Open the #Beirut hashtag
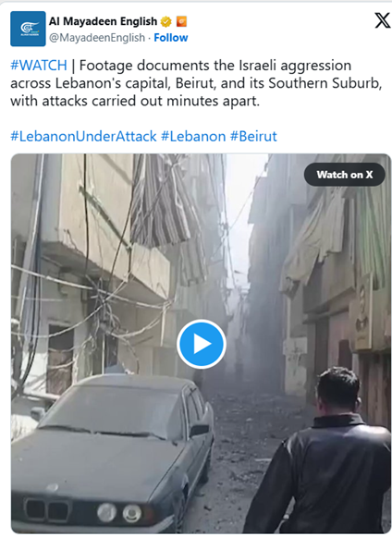The height and width of the screenshot is (536, 392). click(x=253, y=137)
